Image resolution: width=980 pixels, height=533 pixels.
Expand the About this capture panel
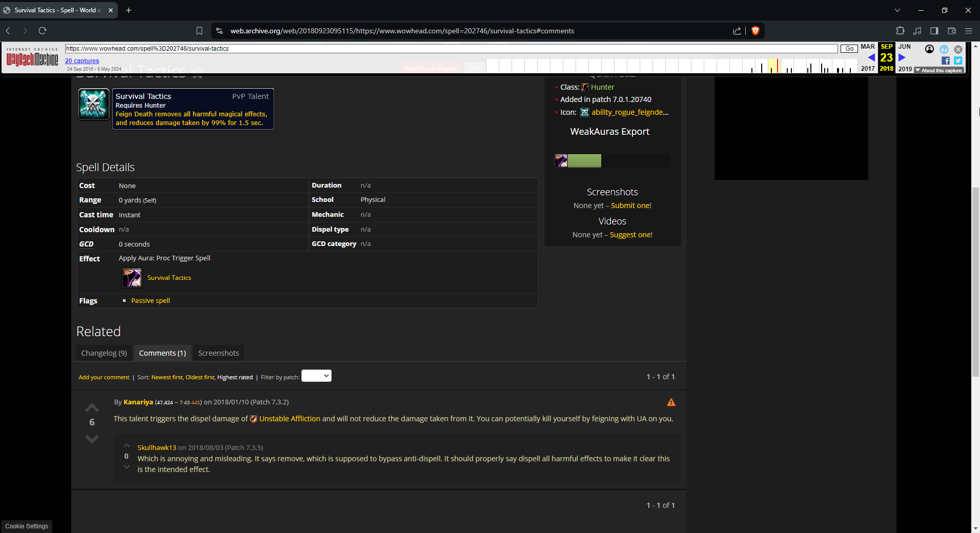click(939, 70)
